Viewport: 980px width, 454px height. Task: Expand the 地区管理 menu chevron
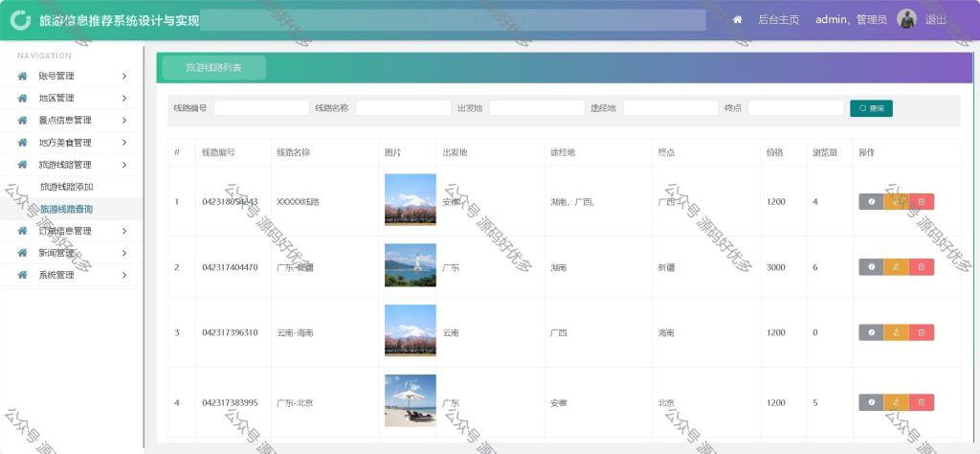pos(124,99)
